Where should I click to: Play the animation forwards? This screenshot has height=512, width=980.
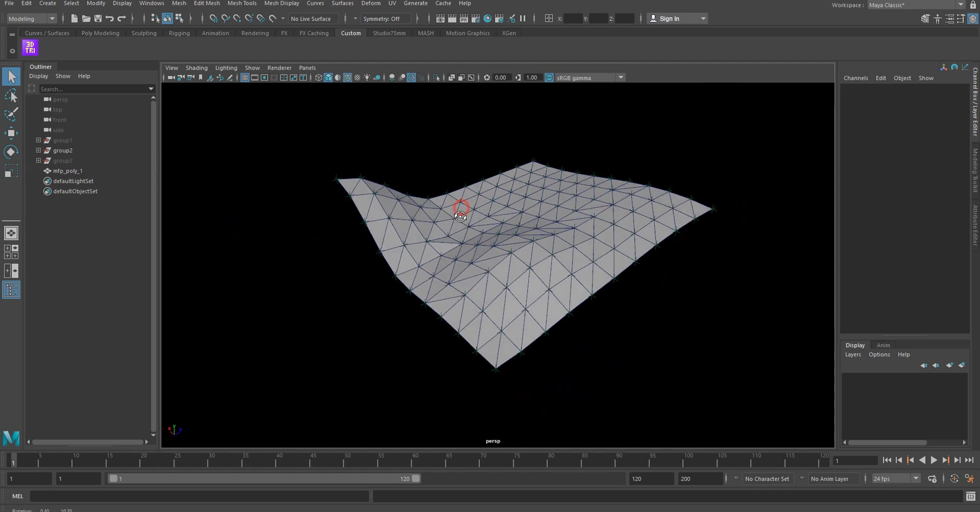click(934, 460)
